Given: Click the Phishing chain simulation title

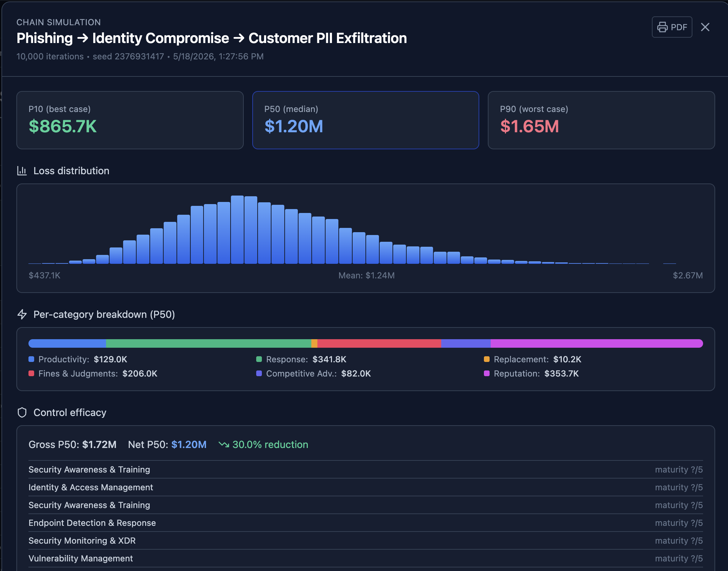Looking at the screenshot, I should (x=212, y=38).
